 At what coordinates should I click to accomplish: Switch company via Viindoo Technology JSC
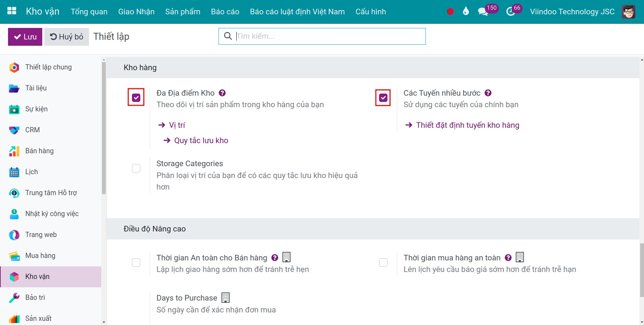click(x=572, y=12)
